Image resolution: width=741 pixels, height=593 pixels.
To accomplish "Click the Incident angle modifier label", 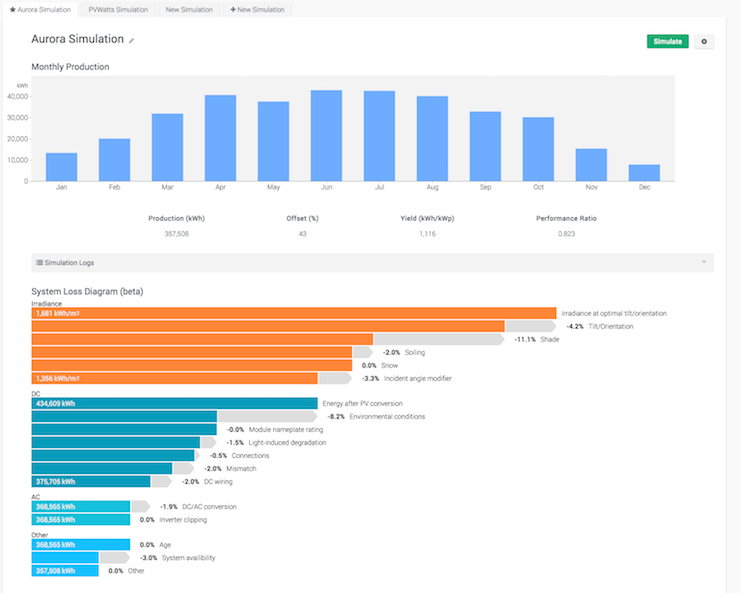I will pyautogui.click(x=418, y=378).
